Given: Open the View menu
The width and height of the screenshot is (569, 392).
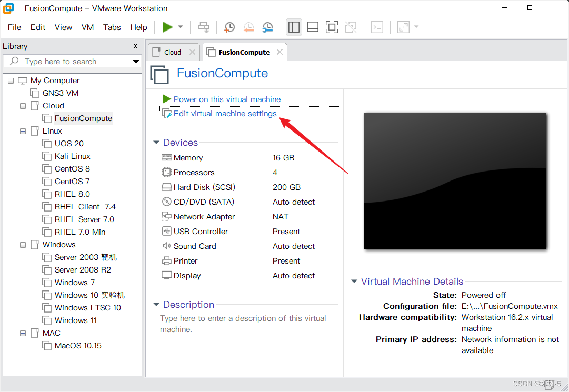Looking at the screenshot, I should (64, 27).
